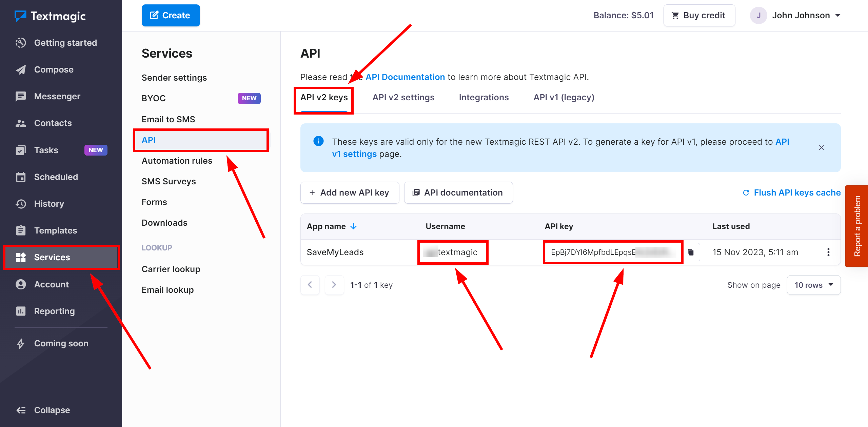
Task: Click the Create button
Action: tap(171, 16)
